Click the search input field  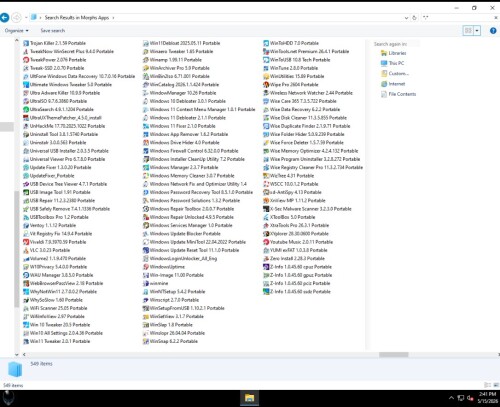pos(459,18)
